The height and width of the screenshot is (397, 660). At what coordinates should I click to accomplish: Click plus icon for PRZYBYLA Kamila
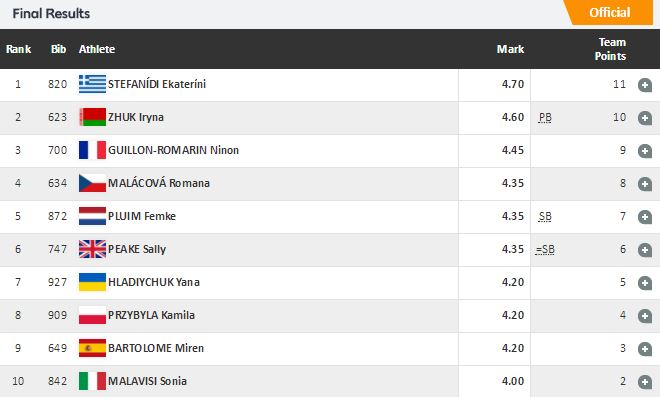[645, 316]
